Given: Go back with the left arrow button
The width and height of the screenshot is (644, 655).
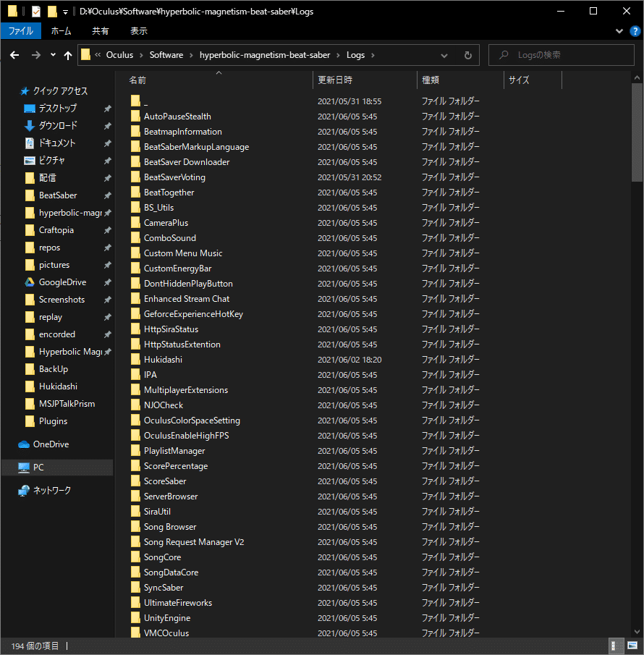Looking at the screenshot, I should (x=14, y=55).
